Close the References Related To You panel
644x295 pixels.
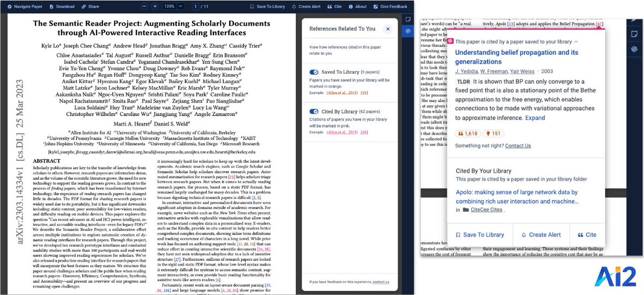(387, 28)
